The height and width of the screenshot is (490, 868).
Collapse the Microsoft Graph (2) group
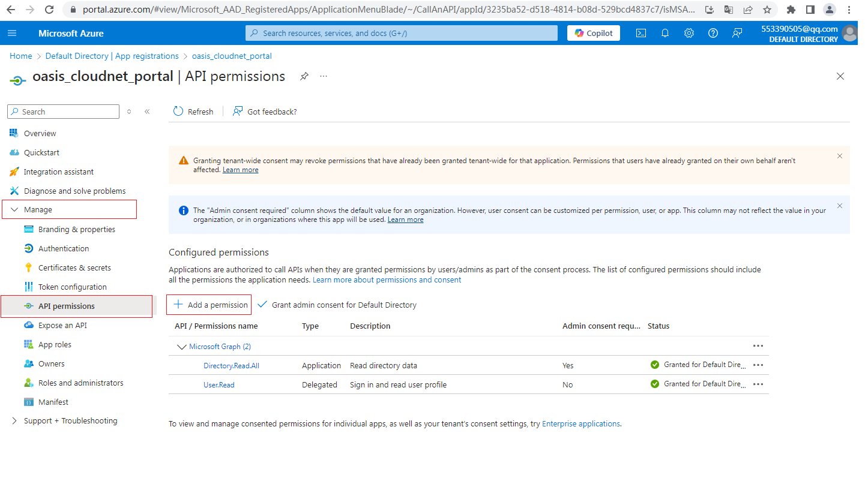181,347
